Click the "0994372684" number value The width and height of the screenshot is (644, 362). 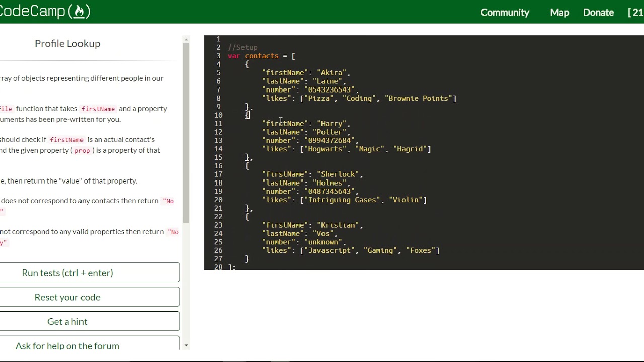(330, 141)
